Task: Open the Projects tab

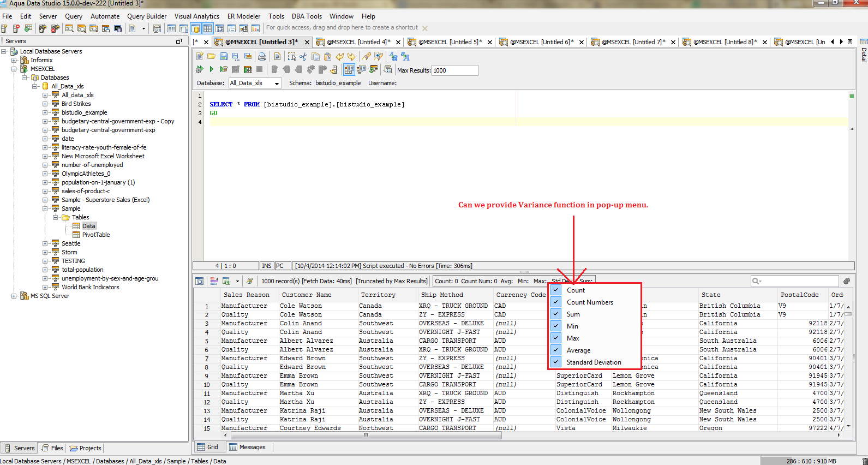Action: click(x=86, y=448)
